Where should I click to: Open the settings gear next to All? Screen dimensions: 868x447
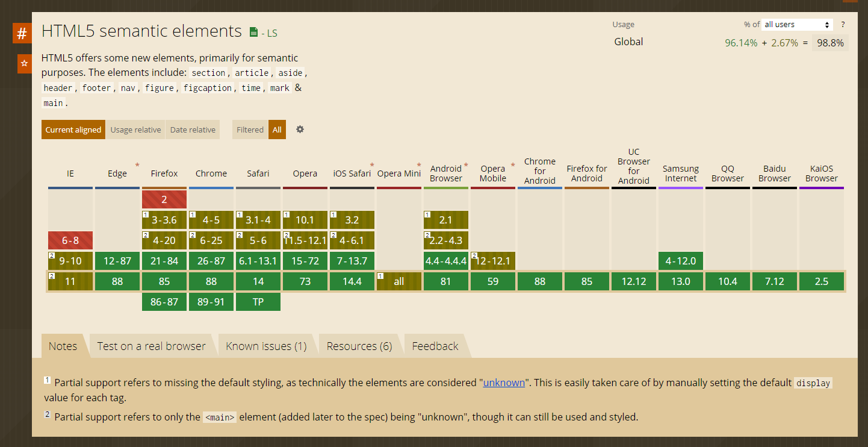[x=299, y=129]
